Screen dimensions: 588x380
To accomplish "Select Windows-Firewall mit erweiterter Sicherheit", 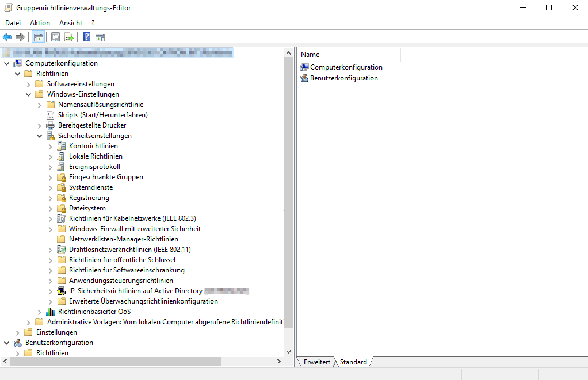I will (x=135, y=229).
